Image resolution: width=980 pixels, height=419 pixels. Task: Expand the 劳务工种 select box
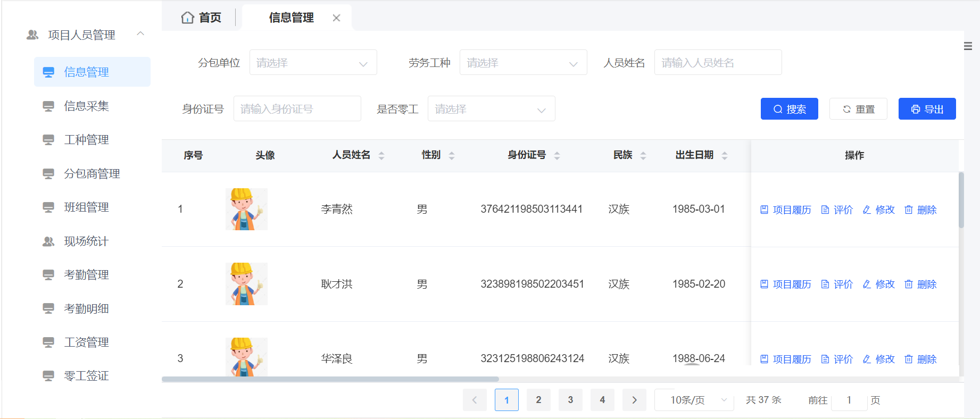click(523, 63)
